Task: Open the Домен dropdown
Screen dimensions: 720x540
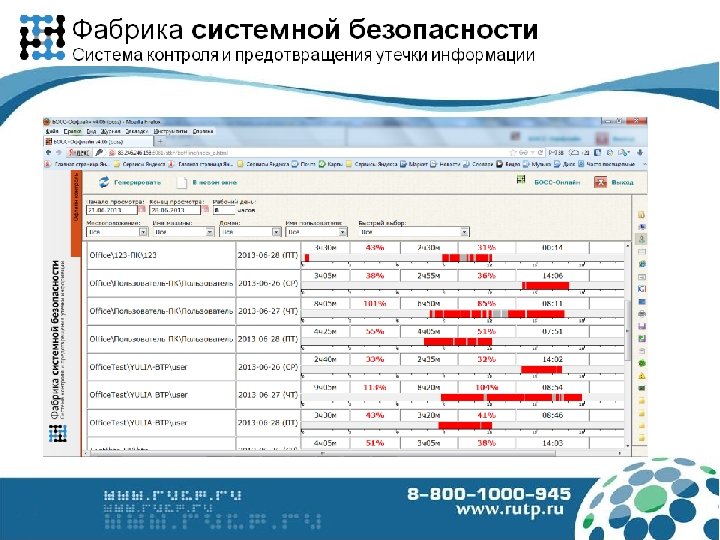Action: pos(250,232)
